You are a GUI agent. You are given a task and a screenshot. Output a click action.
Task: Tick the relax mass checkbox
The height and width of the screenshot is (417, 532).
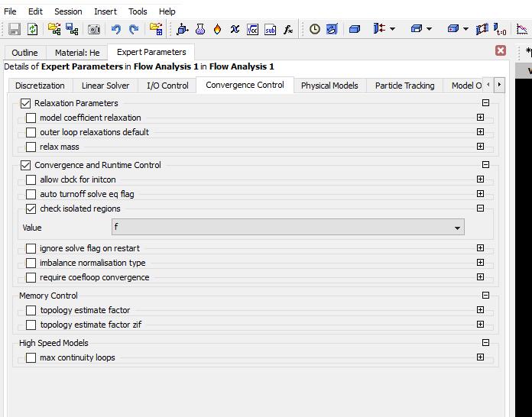click(31, 147)
